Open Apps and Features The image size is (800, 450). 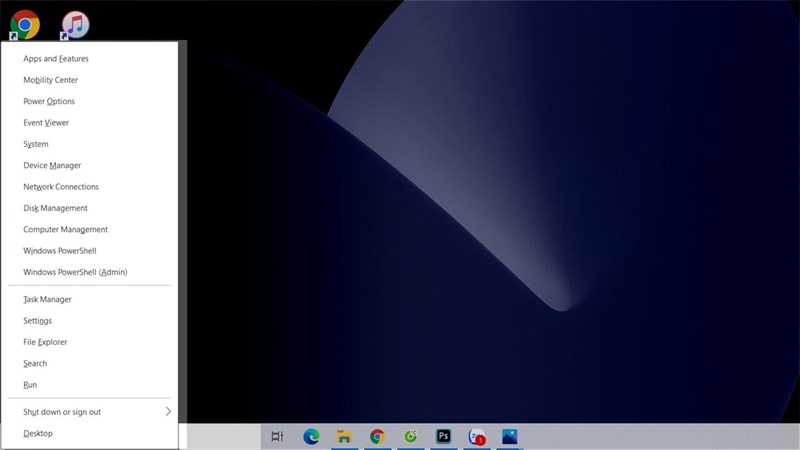pyautogui.click(x=90, y=59)
